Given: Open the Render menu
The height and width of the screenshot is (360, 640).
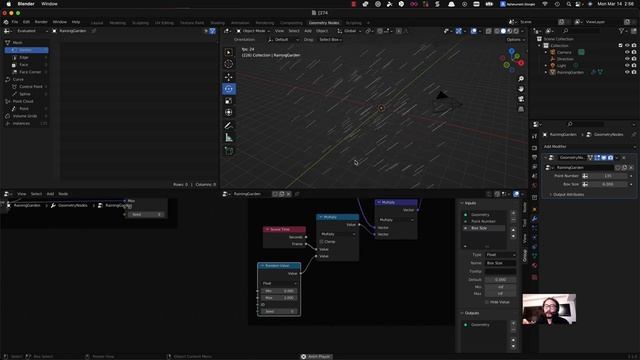Looking at the screenshot, I should tap(41, 22).
